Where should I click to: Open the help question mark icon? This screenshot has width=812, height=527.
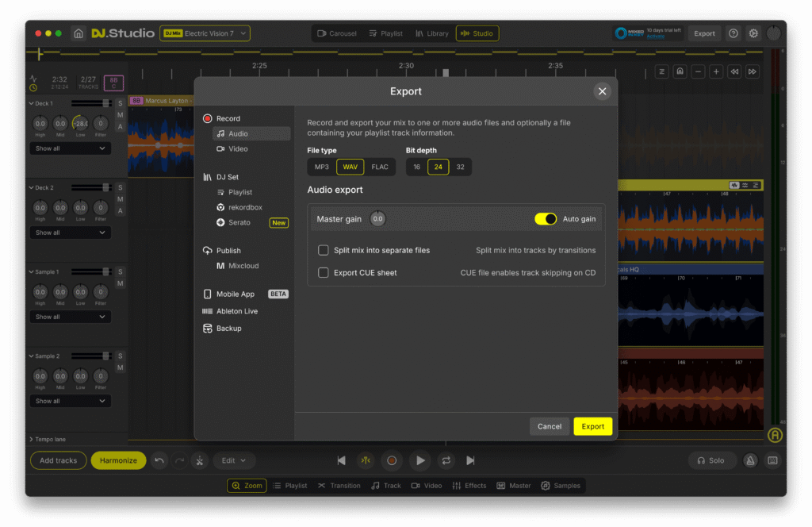[733, 33]
